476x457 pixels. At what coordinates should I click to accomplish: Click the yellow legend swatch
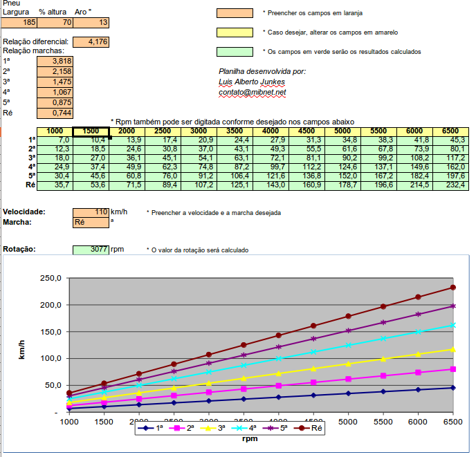pyautogui.click(x=235, y=32)
